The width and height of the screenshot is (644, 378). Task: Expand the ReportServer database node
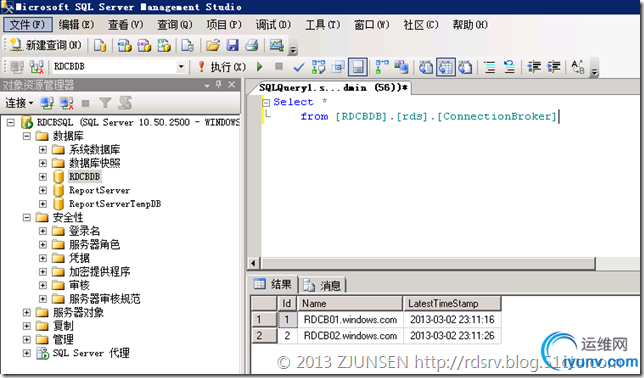point(43,190)
